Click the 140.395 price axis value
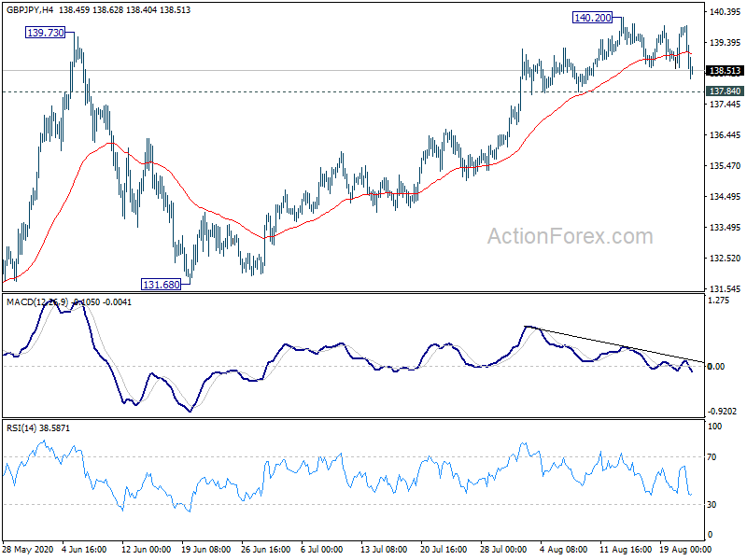 click(725, 12)
